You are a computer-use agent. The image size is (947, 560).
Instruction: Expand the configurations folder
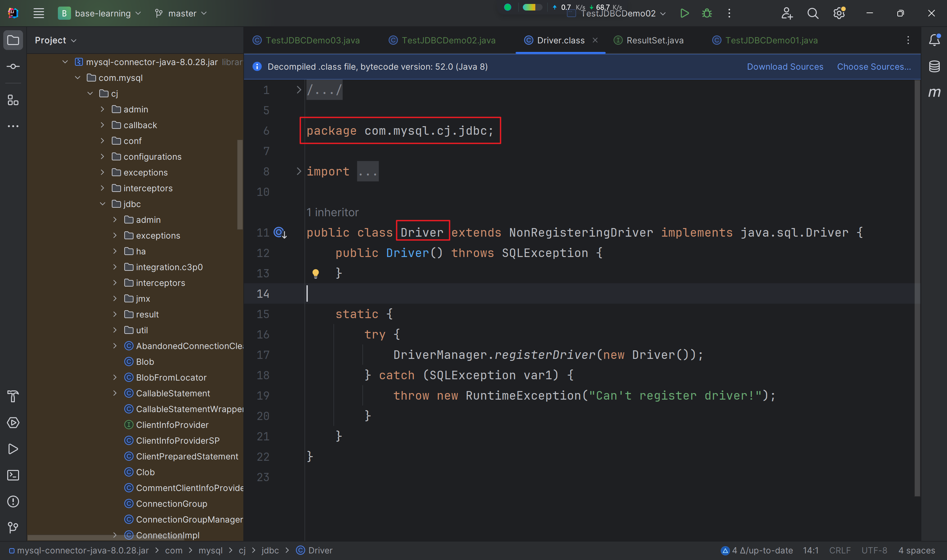pyautogui.click(x=102, y=156)
